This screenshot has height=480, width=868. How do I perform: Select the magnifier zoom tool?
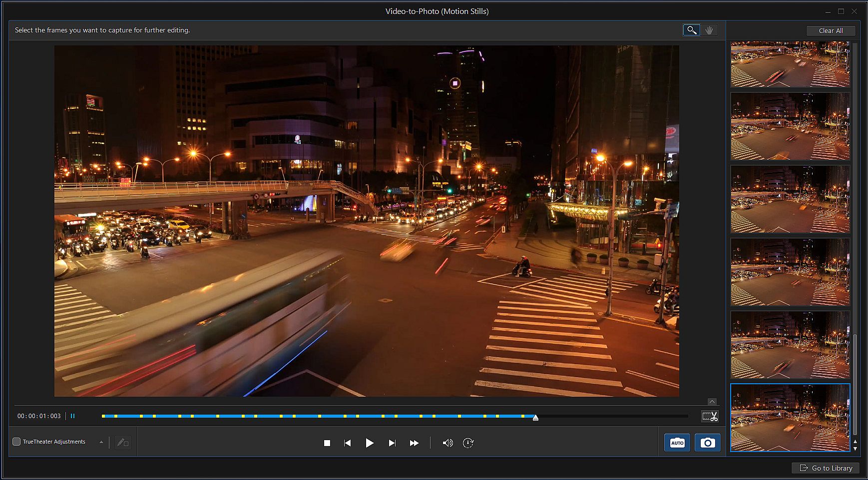pos(691,30)
